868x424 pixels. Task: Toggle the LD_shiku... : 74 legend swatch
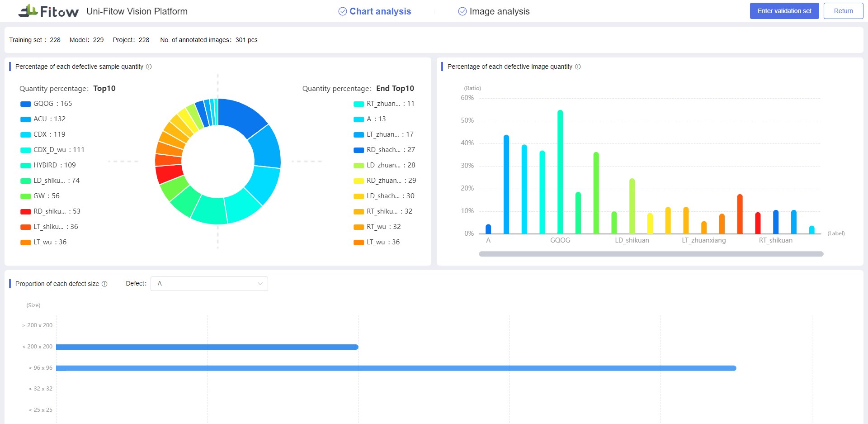coord(25,181)
